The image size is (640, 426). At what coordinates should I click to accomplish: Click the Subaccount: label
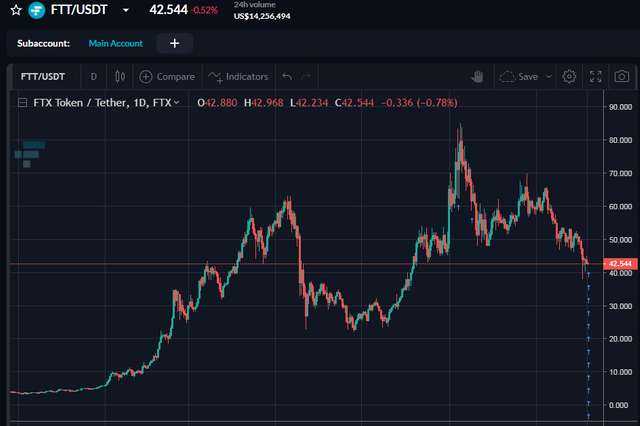pos(43,43)
